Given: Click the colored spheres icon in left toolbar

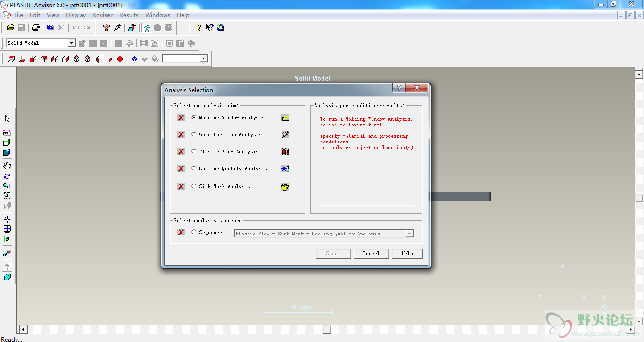Looking at the screenshot, I should click(x=7, y=253).
